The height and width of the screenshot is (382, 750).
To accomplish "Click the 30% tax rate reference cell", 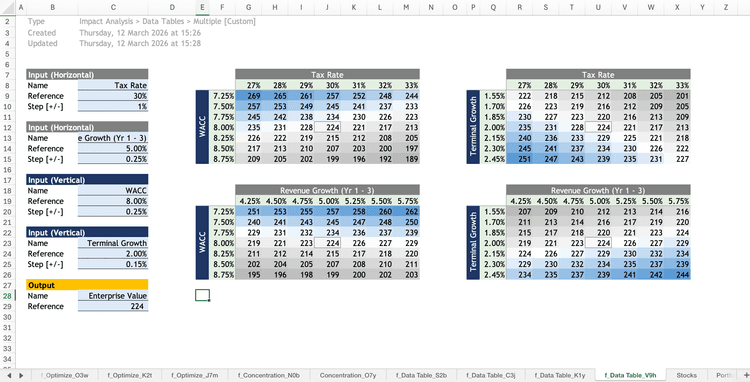I will pyautogui.click(x=113, y=96).
